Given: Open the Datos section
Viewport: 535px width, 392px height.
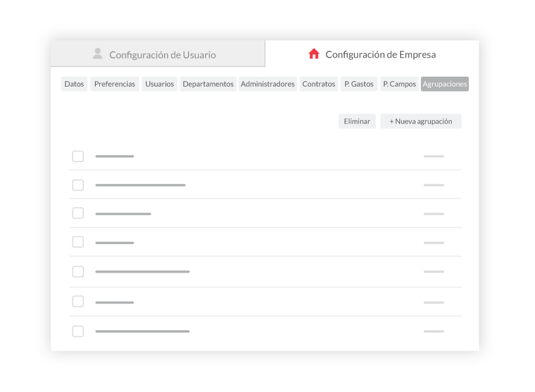Looking at the screenshot, I should click(x=74, y=84).
